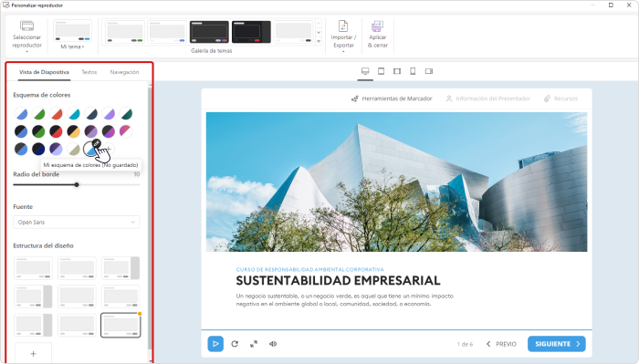The image size is (639, 364).
Task: Open Recursos in the player top bar
Action: tap(560, 99)
